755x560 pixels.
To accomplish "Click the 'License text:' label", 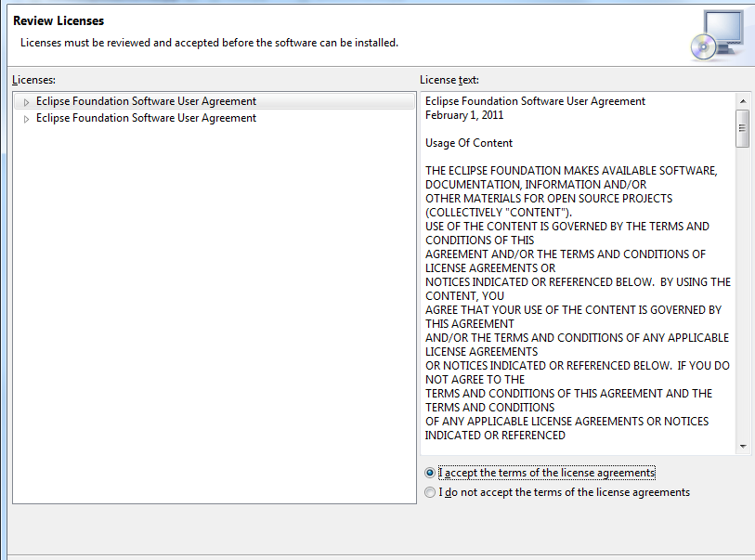I will tap(449, 80).
